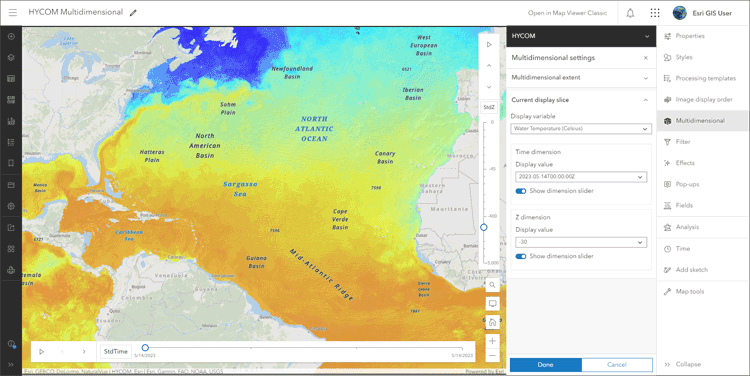This screenshot has width=750, height=376.
Task: Open the Display variable dropdown
Action: [581, 129]
